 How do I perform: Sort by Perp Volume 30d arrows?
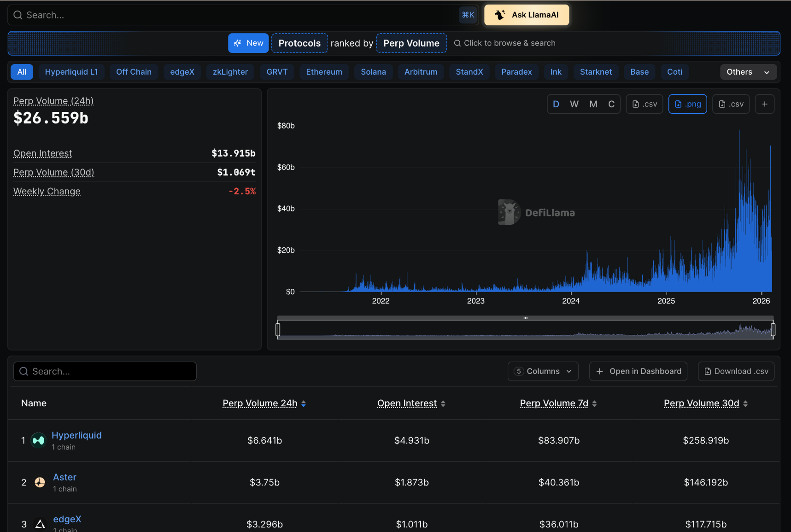point(745,404)
